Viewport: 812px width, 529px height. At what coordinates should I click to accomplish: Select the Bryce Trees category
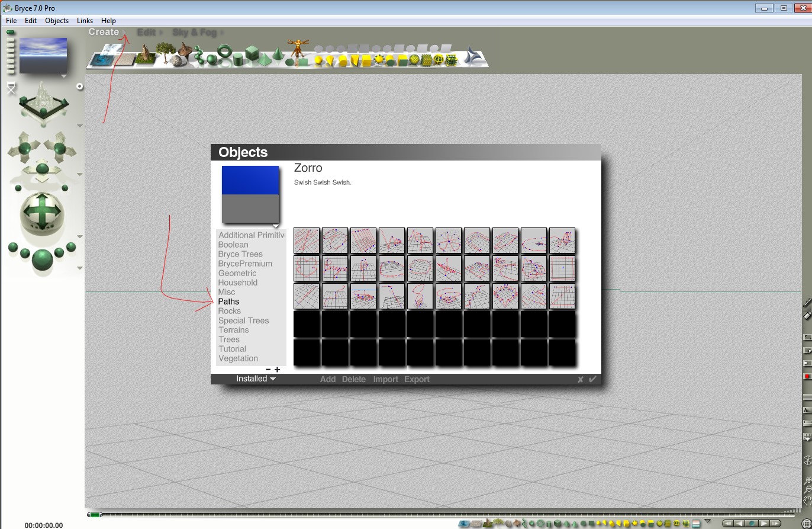240,254
